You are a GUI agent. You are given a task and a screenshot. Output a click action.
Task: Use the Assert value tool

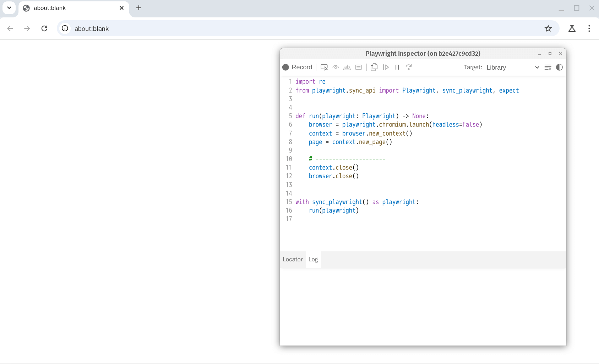[x=358, y=67]
